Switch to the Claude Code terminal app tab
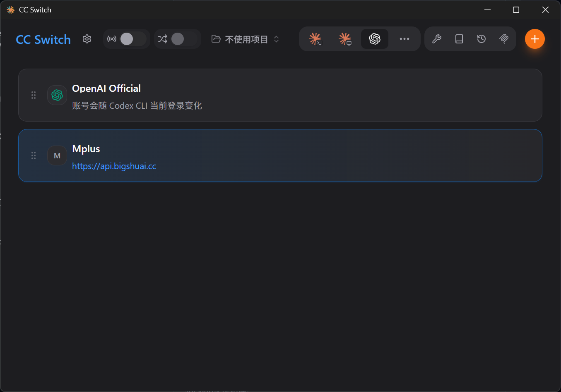The image size is (561, 392). (315, 39)
